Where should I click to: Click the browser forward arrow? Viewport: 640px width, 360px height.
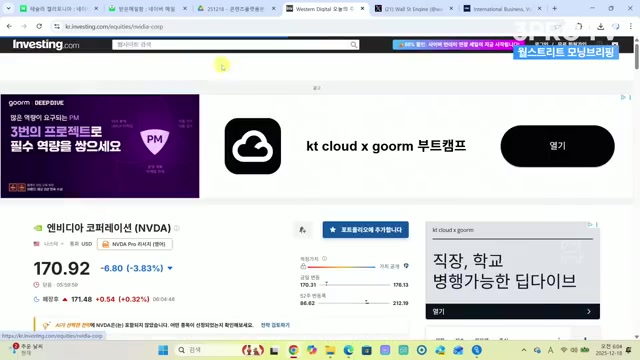24,27
